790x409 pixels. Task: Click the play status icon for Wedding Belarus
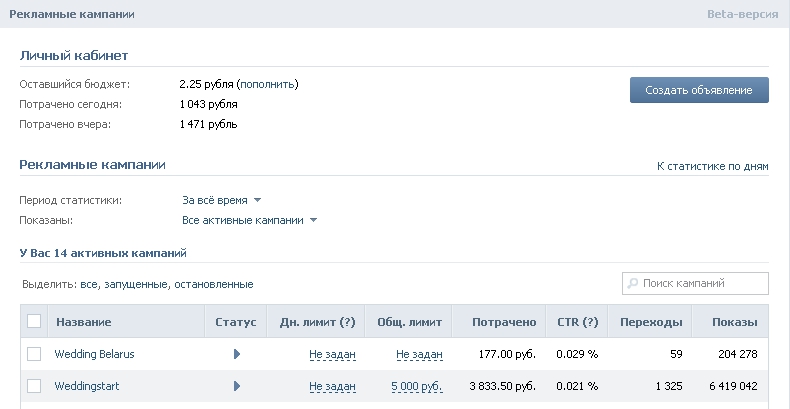(x=237, y=354)
